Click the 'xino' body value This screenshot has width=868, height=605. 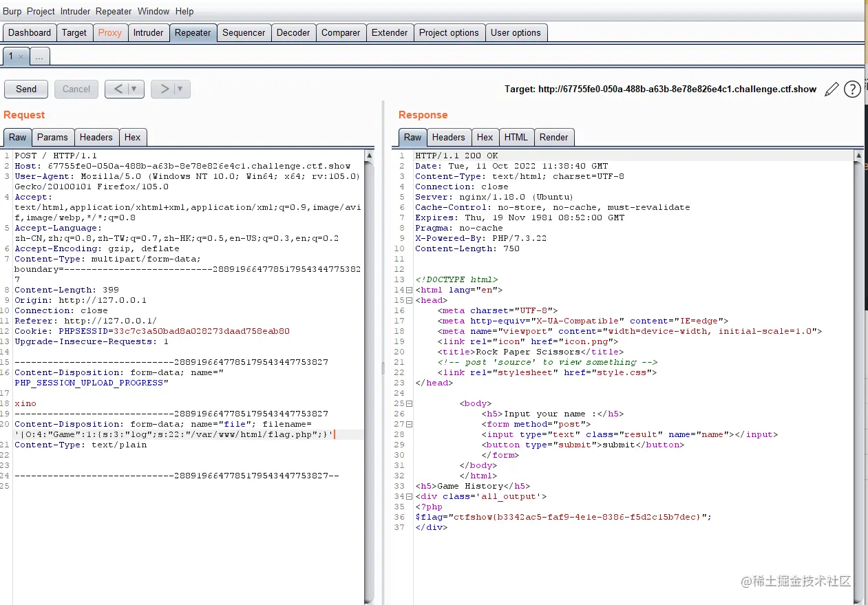coord(25,404)
